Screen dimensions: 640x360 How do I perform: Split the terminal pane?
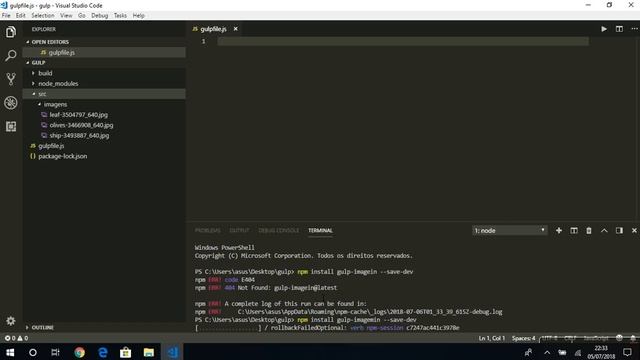pyautogui.click(x=574, y=231)
